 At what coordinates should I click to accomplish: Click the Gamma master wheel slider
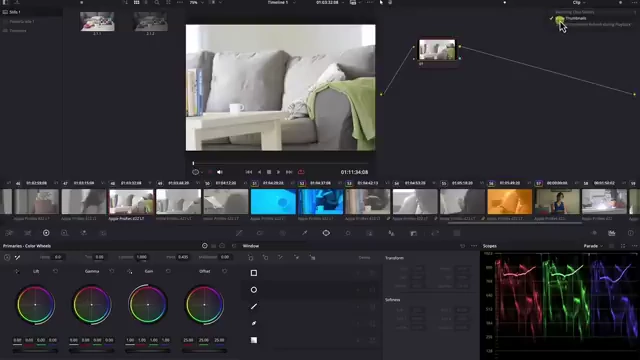click(x=91, y=351)
